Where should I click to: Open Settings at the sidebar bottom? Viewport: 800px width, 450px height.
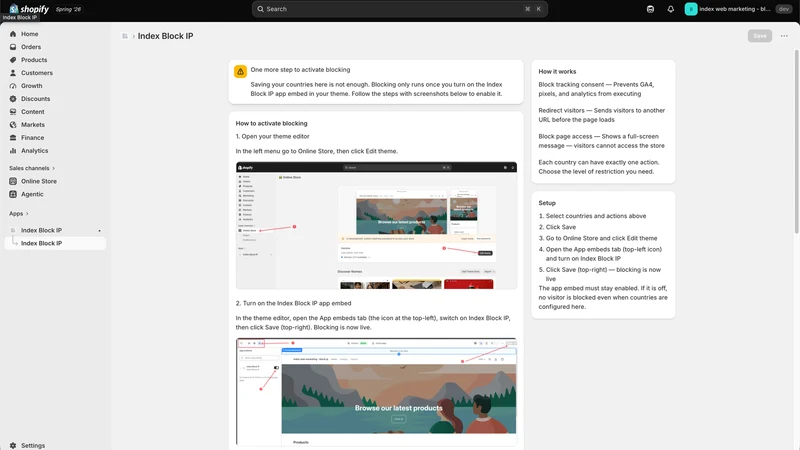tap(55, 445)
